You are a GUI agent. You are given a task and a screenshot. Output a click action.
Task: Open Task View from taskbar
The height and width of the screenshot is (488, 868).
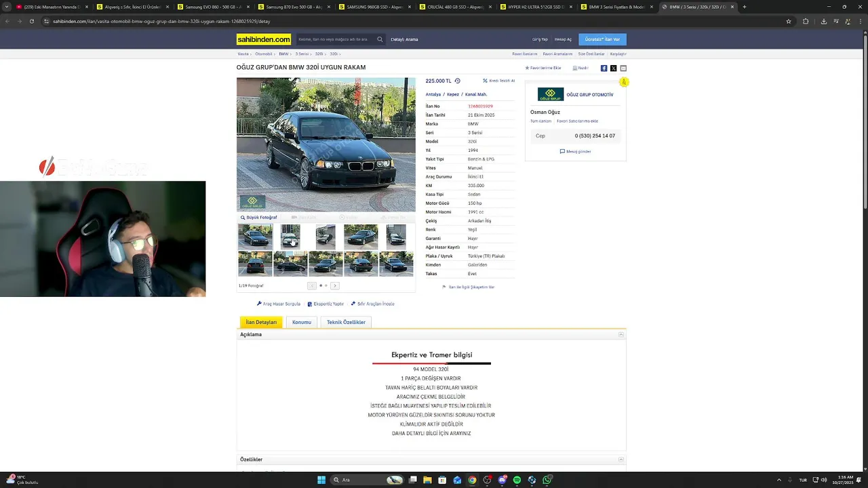pyautogui.click(x=412, y=480)
